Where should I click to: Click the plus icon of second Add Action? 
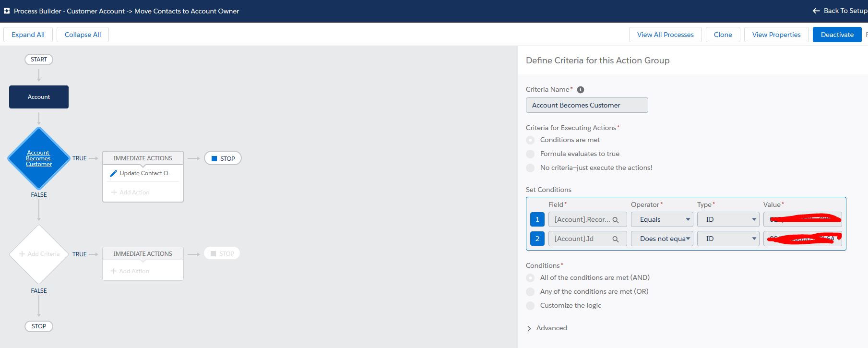[114, 271]
